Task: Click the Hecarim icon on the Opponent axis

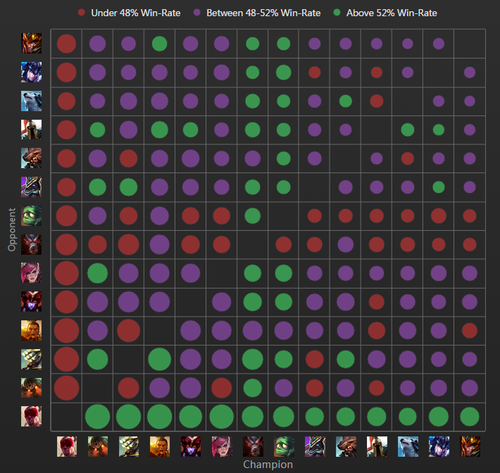Action: coord(31,244)
